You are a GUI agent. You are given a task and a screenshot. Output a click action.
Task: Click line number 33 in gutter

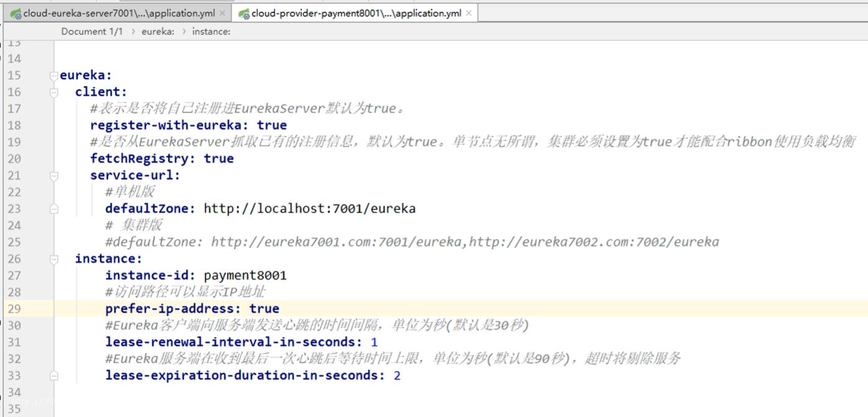pos(14,375)
